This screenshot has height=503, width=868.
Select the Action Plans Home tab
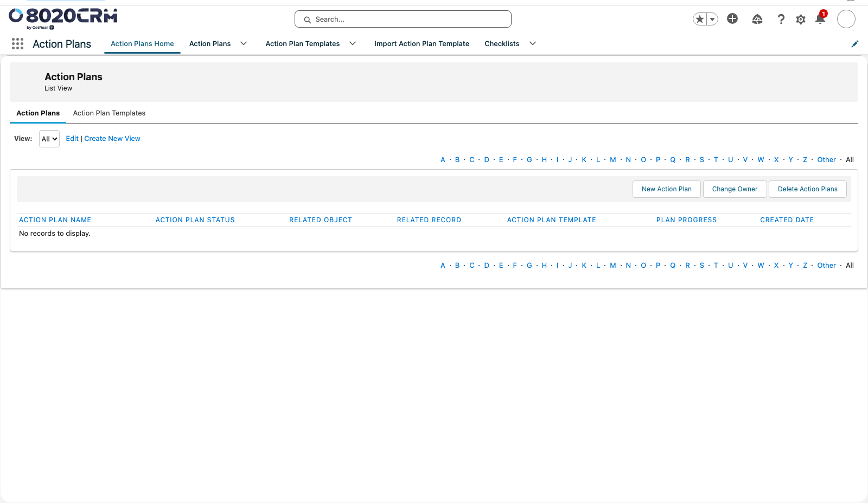(142, 44)
